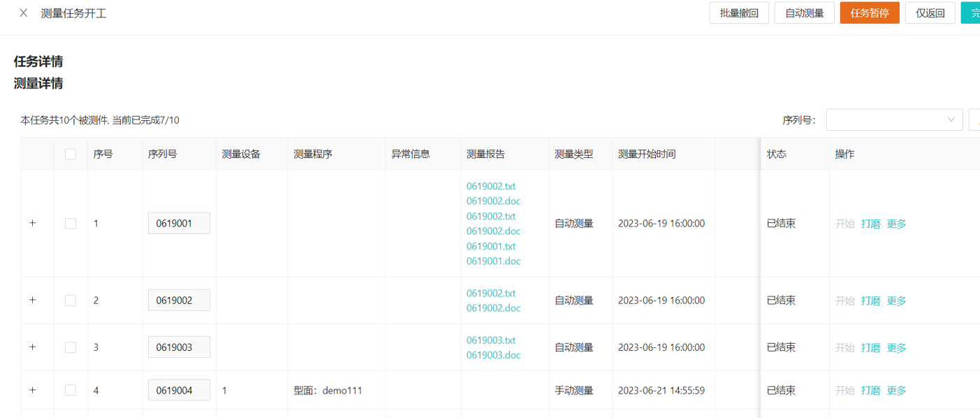This screenshot has height=418, width=980.
Task: Open the 序列号 filter dropdown
Action: tap(894, 120)
